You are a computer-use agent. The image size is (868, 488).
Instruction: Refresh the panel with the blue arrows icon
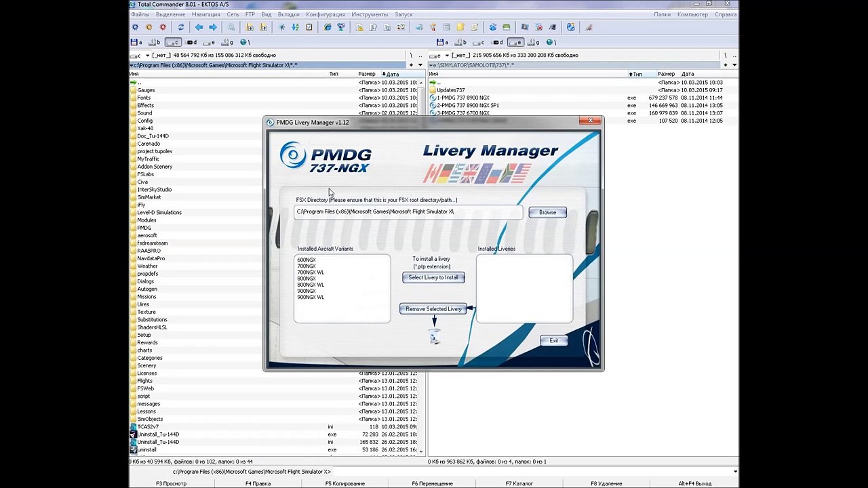(180, 27)
